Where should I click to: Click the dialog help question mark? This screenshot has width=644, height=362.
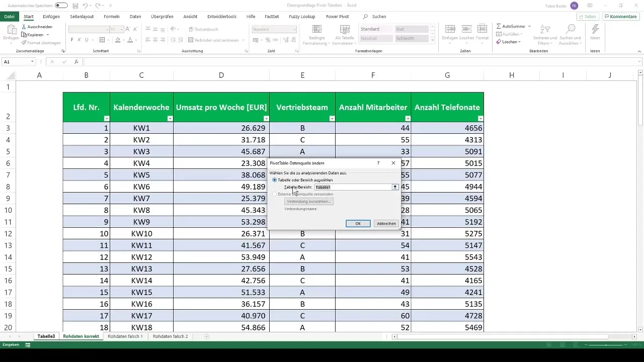pos(378,163)
